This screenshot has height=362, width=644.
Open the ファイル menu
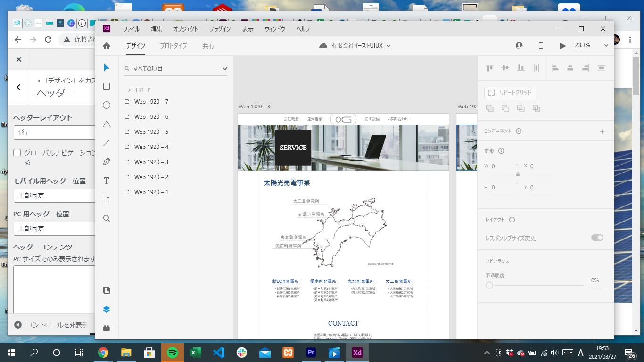[x=131, y=29]
